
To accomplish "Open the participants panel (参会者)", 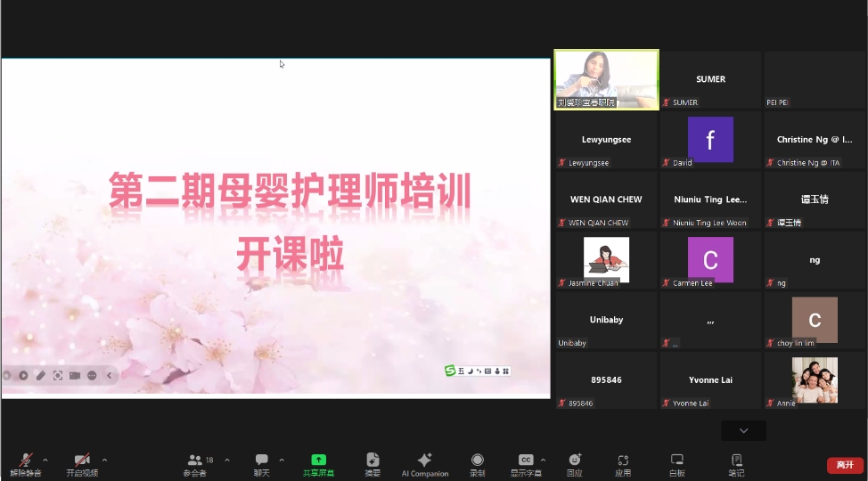I will [x=195, y=461].
